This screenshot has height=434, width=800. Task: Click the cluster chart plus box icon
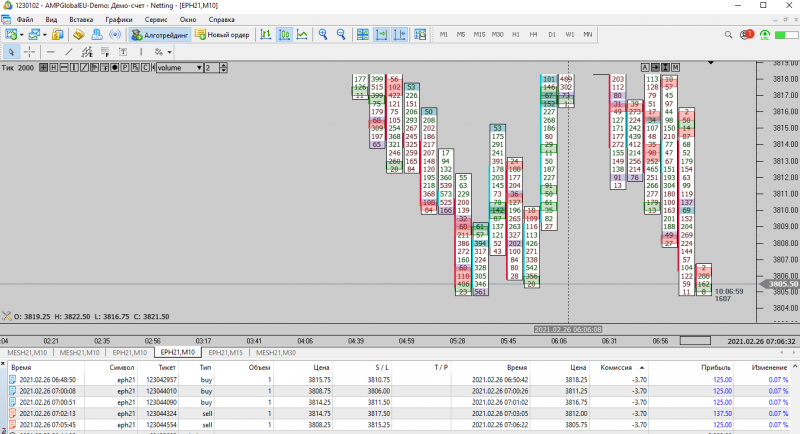click(x=43, y=67)
